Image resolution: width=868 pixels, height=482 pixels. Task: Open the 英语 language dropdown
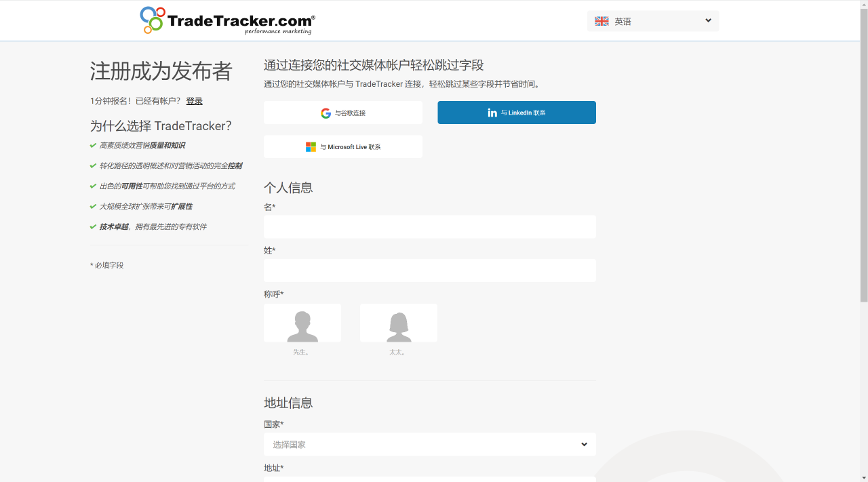(x=652, y=20)
